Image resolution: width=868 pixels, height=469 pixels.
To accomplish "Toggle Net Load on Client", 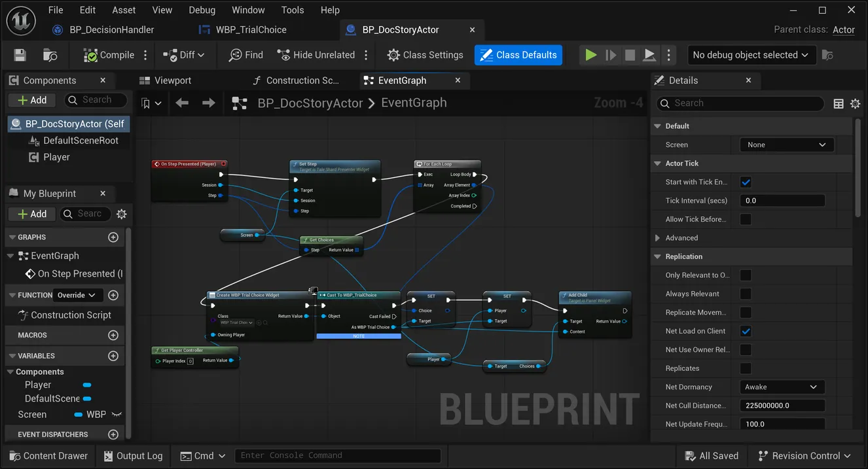I will pyautogui.click(x=746, y=331).
